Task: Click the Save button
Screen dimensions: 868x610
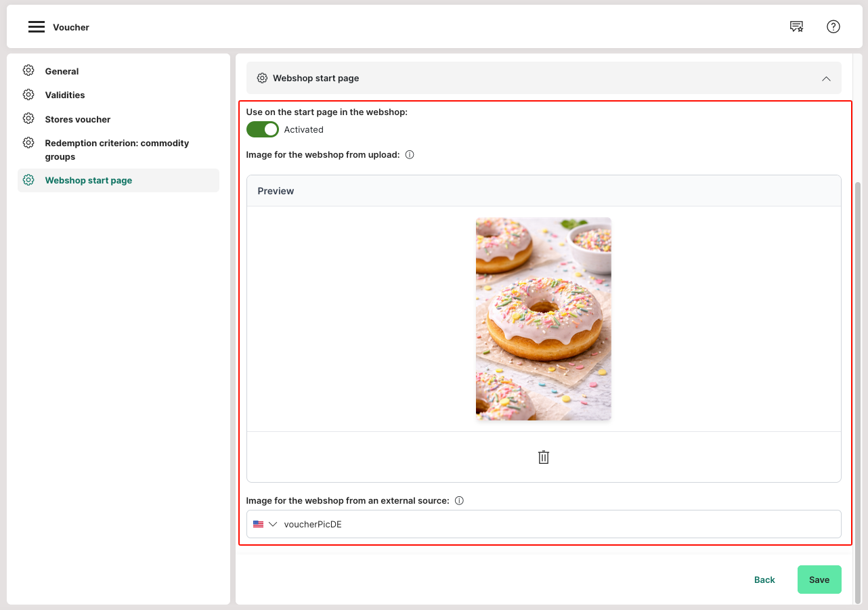Action: click(x=819, y=580)
